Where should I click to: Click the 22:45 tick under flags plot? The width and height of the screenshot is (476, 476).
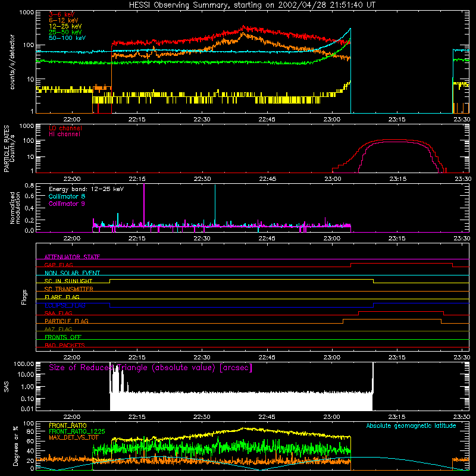pyautogui.click(x=267, y=358)
